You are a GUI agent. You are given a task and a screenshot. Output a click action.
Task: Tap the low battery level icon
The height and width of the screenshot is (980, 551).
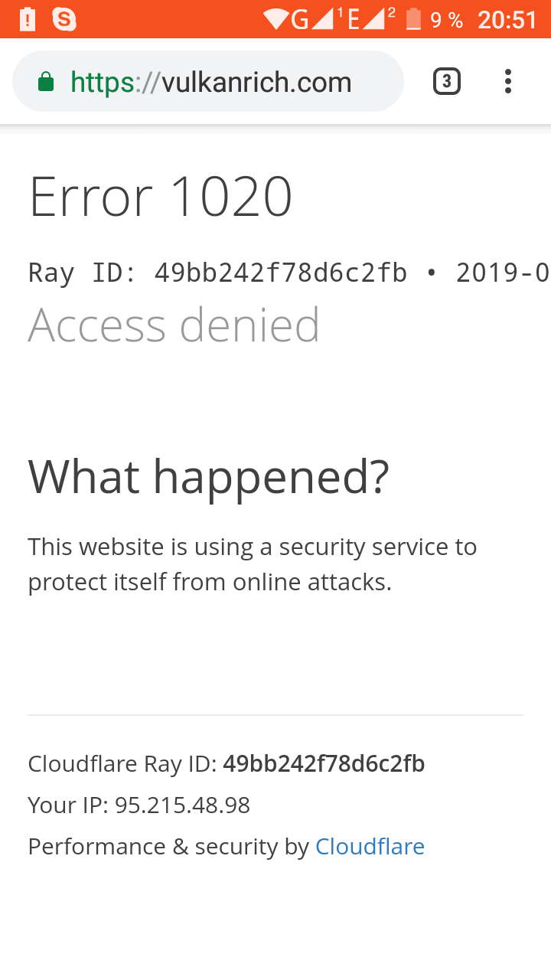tap(414, 19)
